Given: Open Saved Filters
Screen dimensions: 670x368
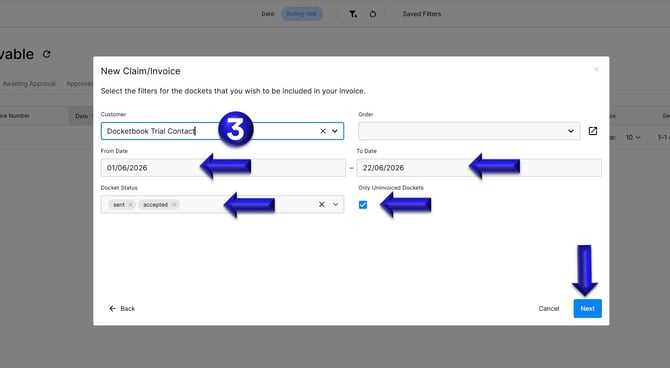Looking at the screenshot, I should tap(421, 14).
